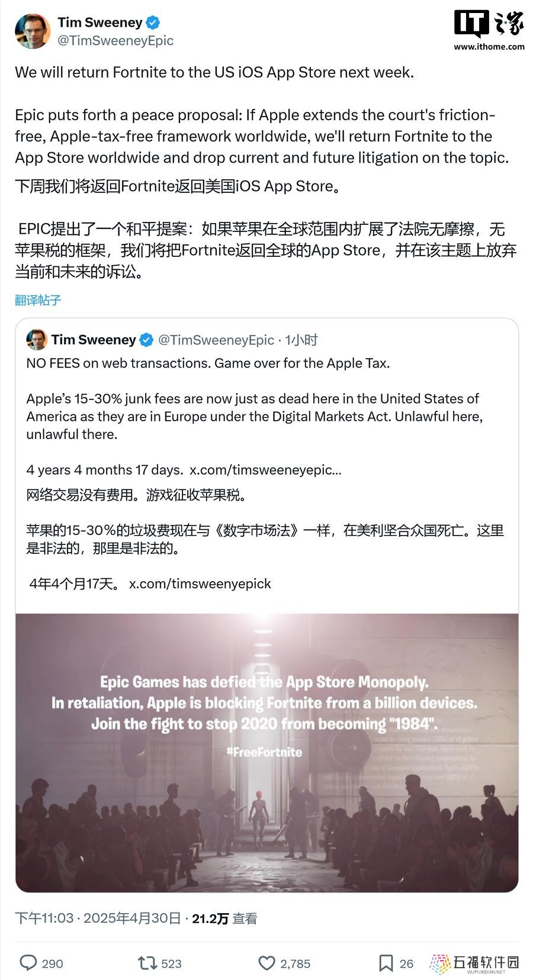The height and width of the screenshot is (980, 533).
Task: Click Tim Sweeney's main profile avatar
Action: click(x=33, y=31)
